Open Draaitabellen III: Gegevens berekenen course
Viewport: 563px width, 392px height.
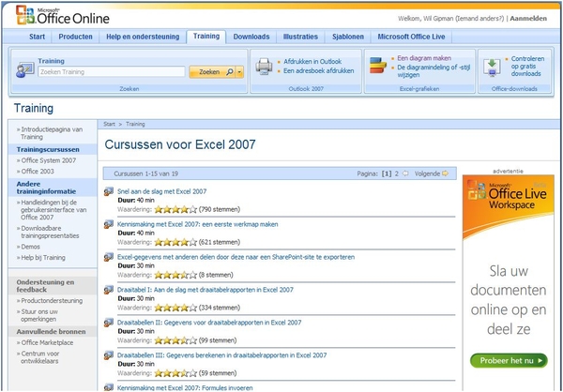tap(221, 355)
